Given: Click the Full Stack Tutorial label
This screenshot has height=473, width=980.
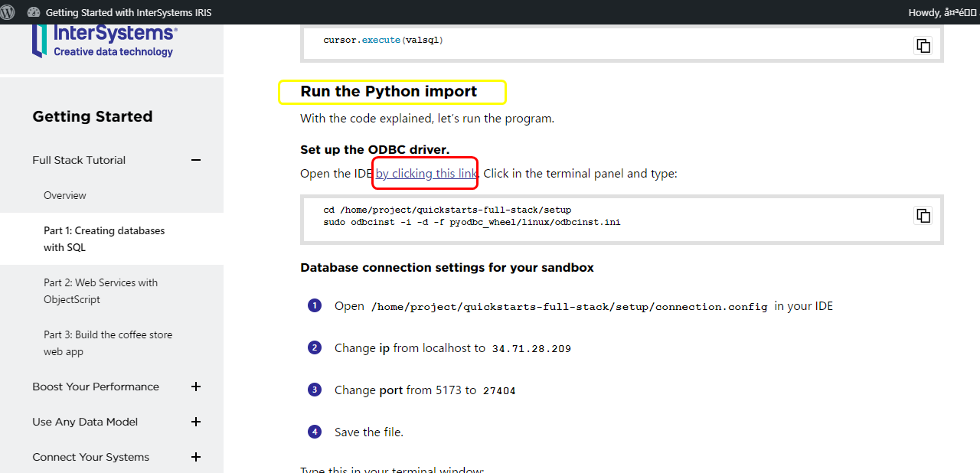Looking at the screenshot, I should point(79,160).
